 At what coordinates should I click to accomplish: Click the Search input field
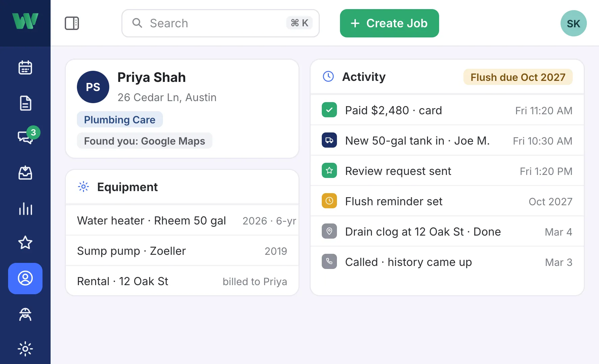pos(220,23)
